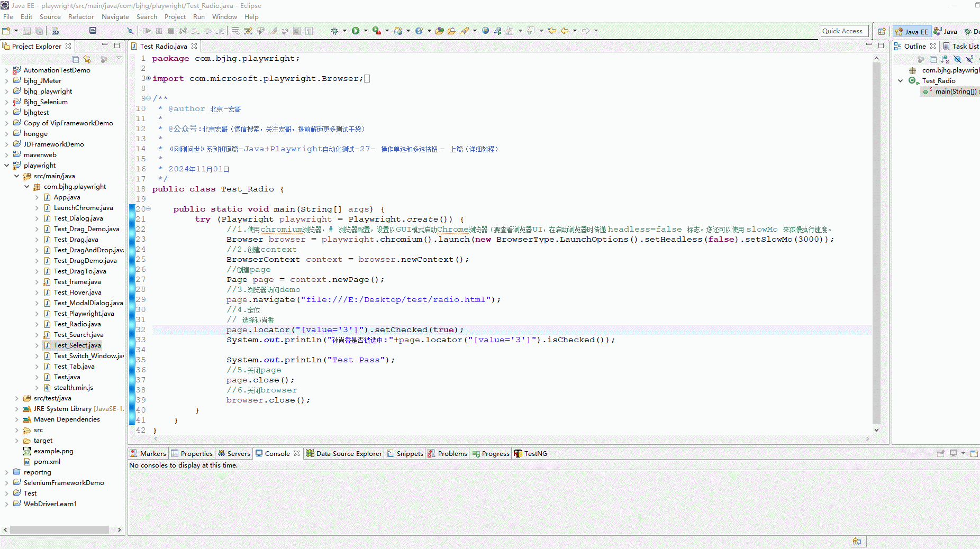The image size is (980, 549).
Task: Open the Run button dropdown arrow
Action: [x=366, y=31]
